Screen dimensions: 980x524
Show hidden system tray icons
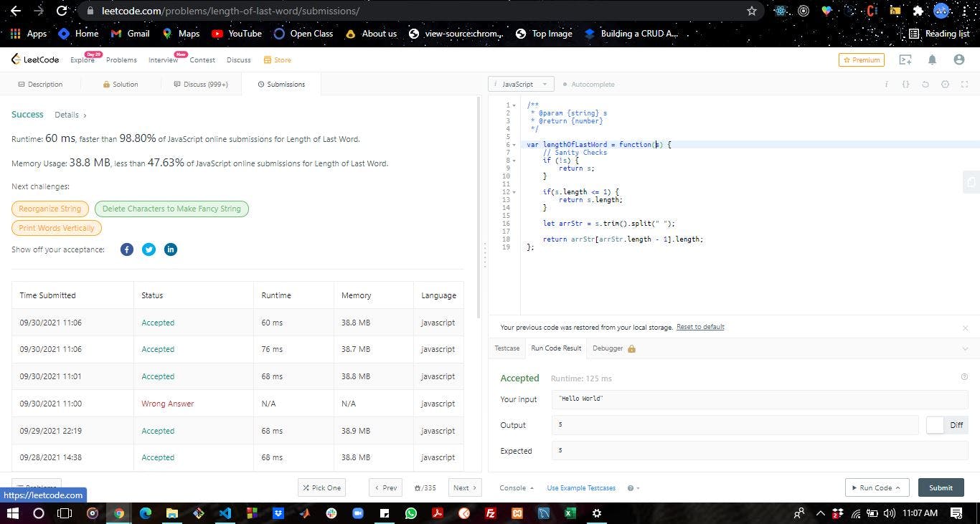(819, 513)
